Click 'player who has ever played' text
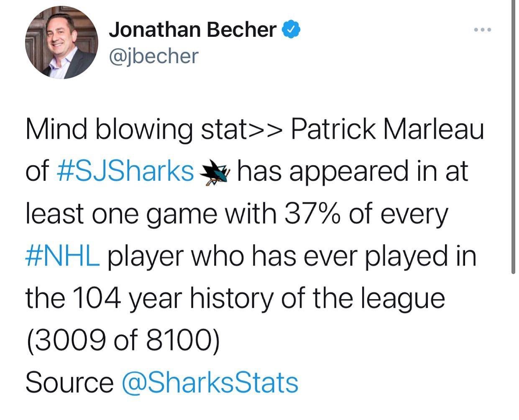The height and width of the screenshot is (420, 519). (275, 256)
